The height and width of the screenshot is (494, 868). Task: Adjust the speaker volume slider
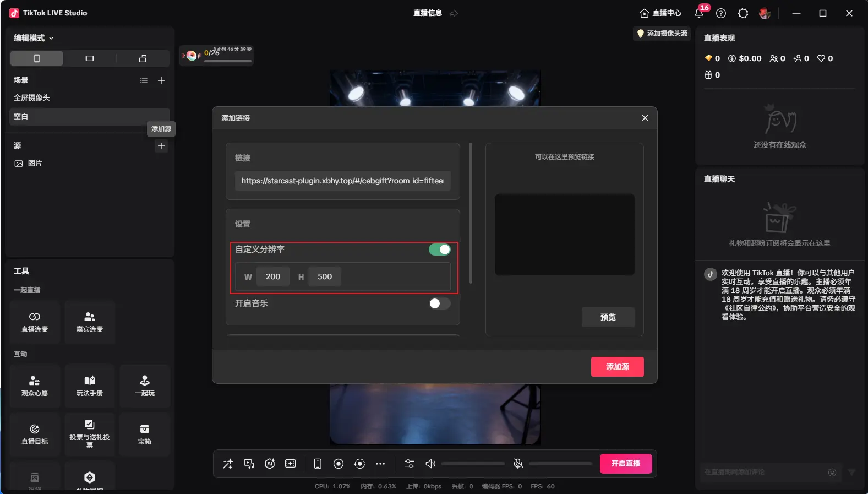472,464
